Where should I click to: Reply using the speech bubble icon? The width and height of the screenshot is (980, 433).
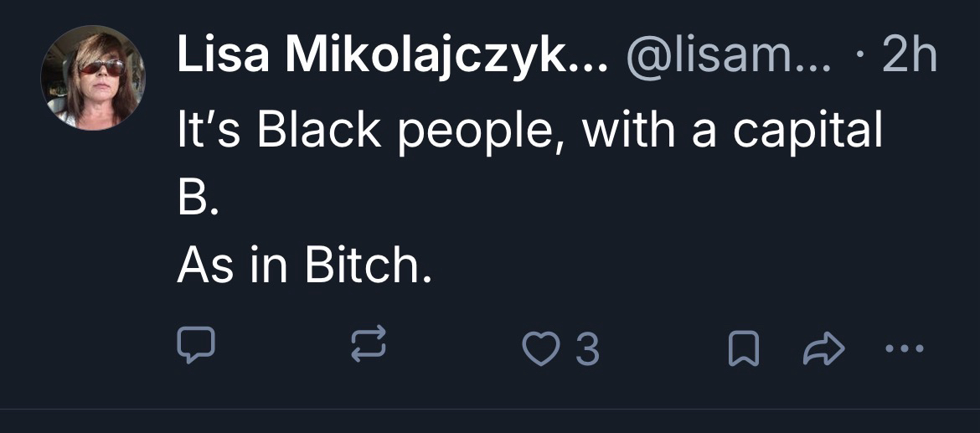coord(197,346)
